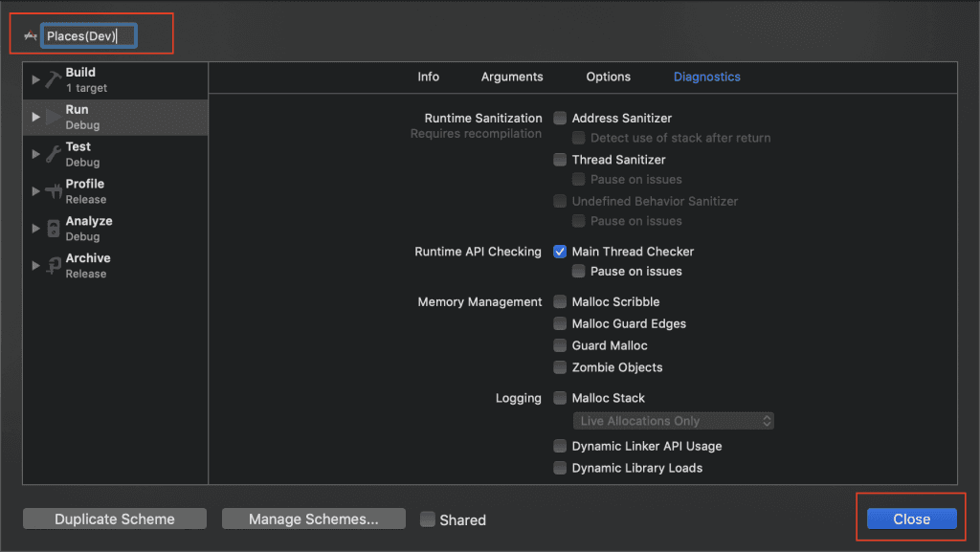Image resolution: width=980 pixels, height=552 pixels.
Task: Enable the Address Sanitizer checkbox
Action: click(x=560, y=118)
